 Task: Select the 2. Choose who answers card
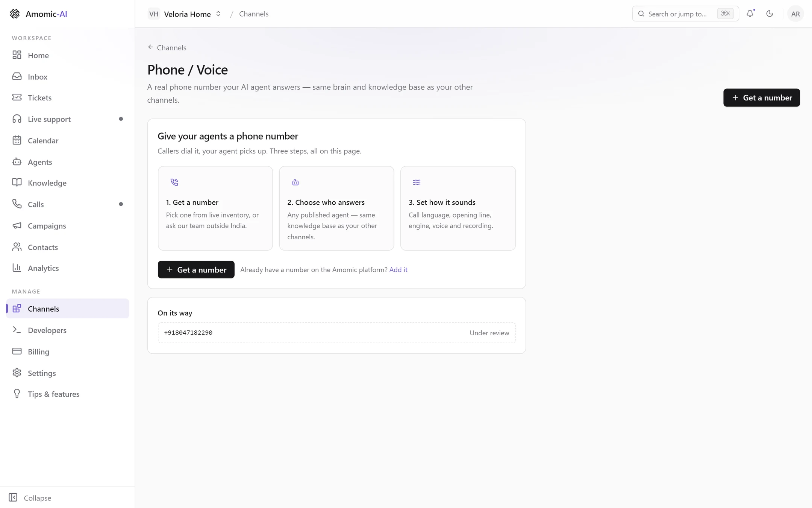336,208
